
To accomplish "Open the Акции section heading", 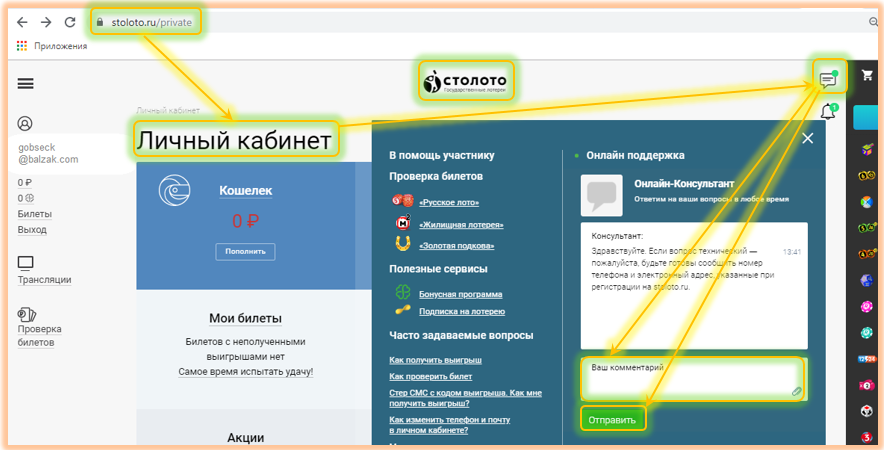I will pyautogui.click(x=245, y=438).
